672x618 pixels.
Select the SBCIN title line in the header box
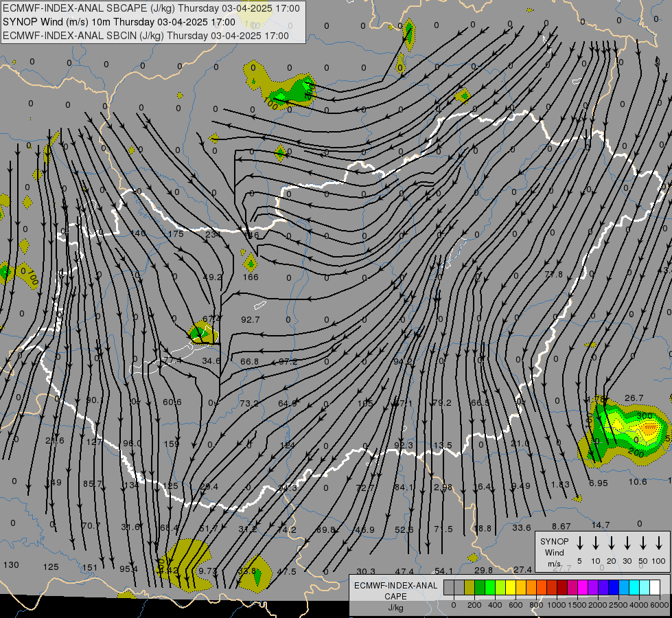pyautogui.click(x=146, y=36)
